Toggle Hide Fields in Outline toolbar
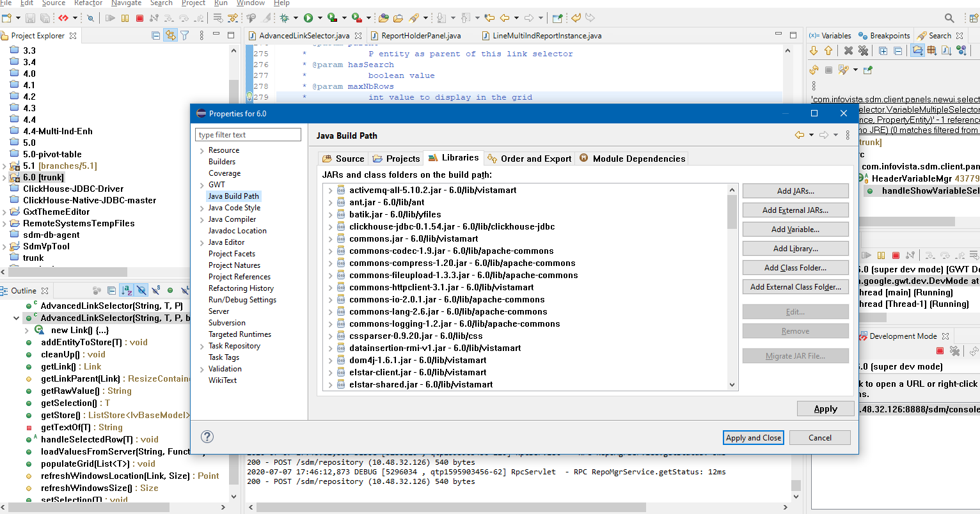 point(141,290)
